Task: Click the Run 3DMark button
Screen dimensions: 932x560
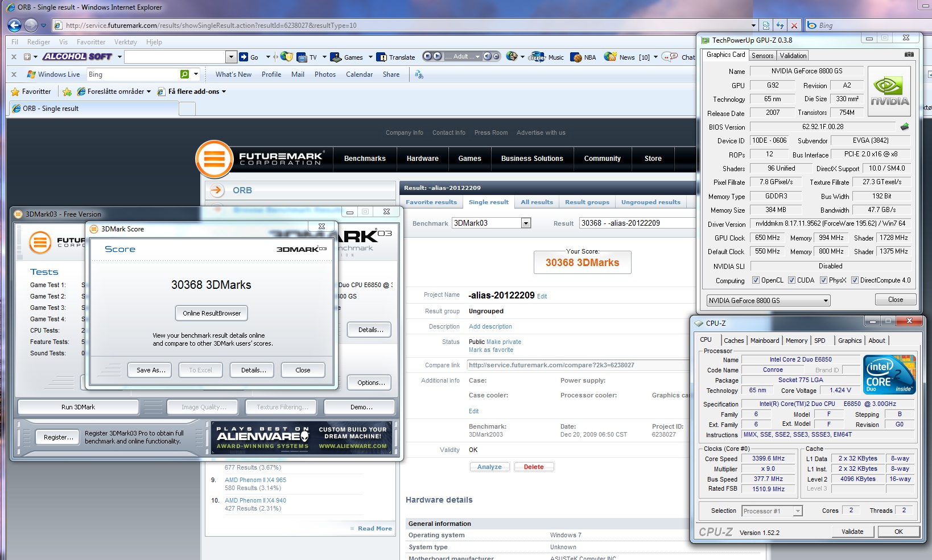Action: pos(79,407)
